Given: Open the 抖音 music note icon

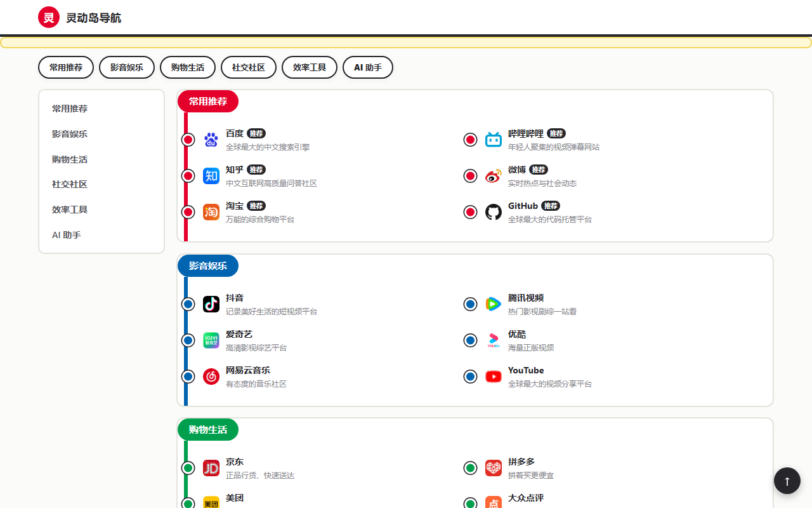Looking at the screenshot, I should coord(211,304).
